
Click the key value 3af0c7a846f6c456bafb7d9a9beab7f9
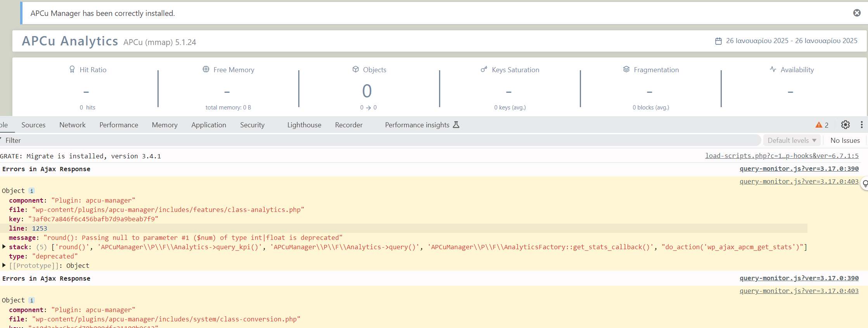click(93, 219)
